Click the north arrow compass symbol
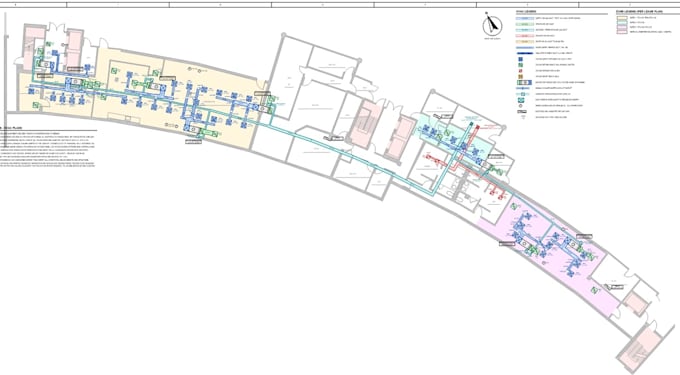 point(493,26)
